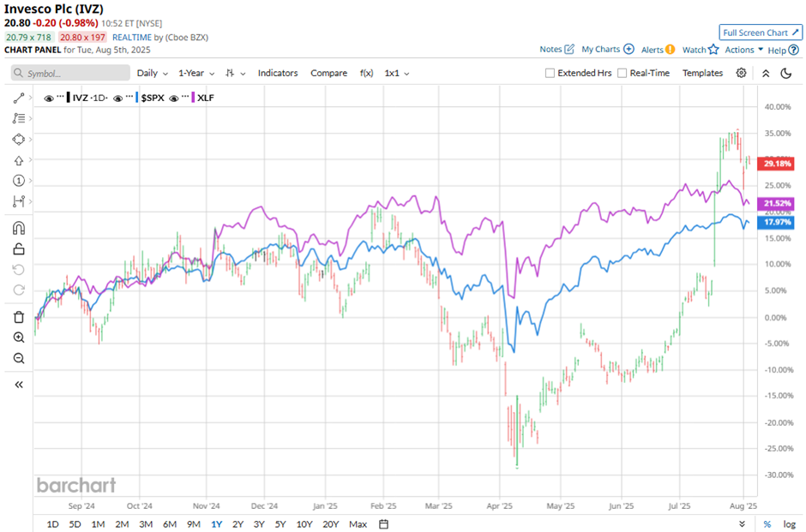Open chart settings gear icon

coord(741,73)
